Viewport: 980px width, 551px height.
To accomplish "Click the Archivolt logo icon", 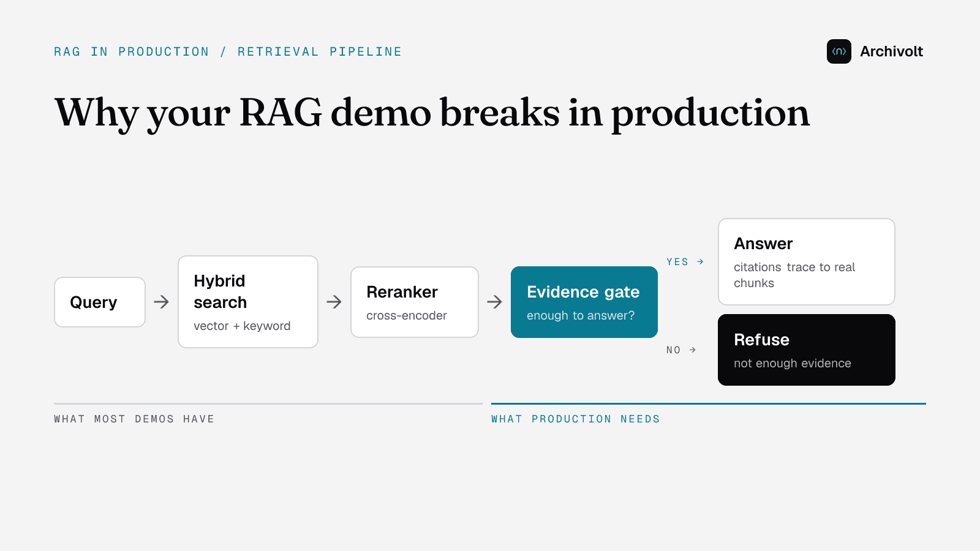I will click(x=839, y=51).
